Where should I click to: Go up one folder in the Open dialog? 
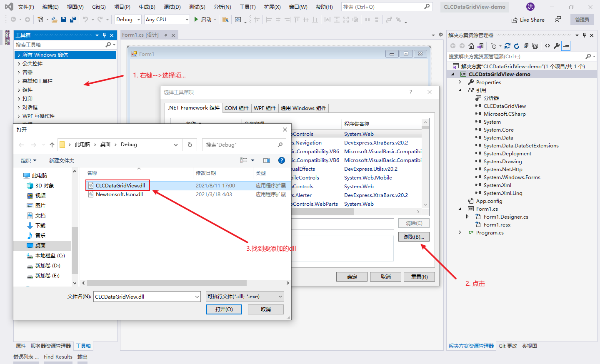pos(52,145)
